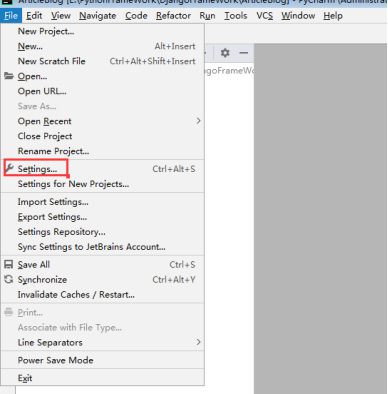
Task: Select Export Settings...
Action: [x=103, y=217]
